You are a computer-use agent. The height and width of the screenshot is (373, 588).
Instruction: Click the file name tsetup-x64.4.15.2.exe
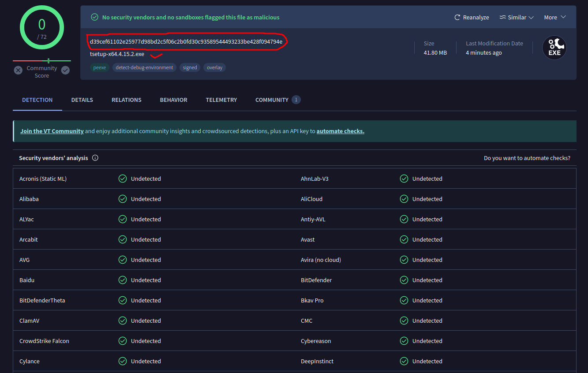(x=117, y=54)
